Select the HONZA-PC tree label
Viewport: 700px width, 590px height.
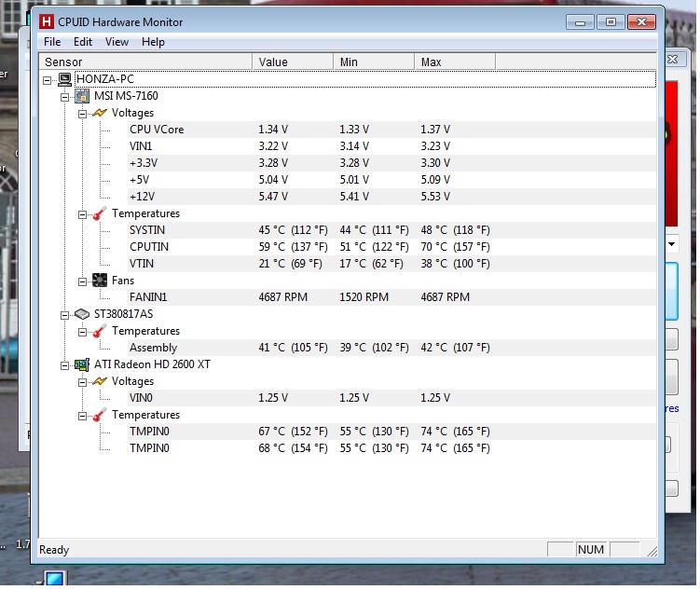(105, 79)
